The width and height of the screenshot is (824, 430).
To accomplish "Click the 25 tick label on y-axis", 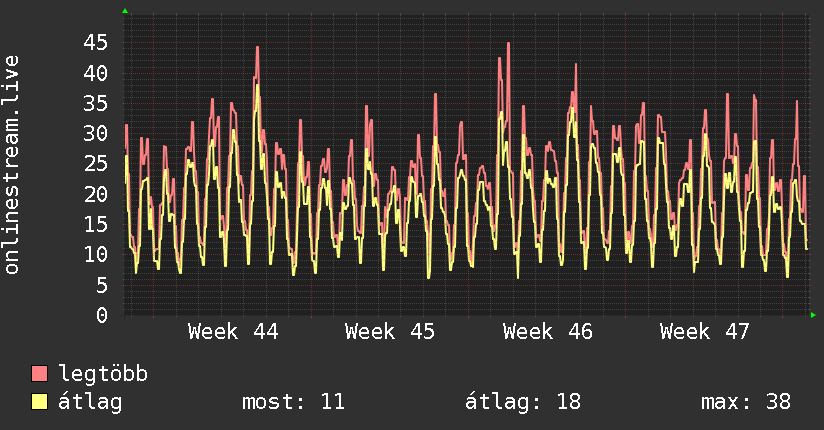I will 96,164.
